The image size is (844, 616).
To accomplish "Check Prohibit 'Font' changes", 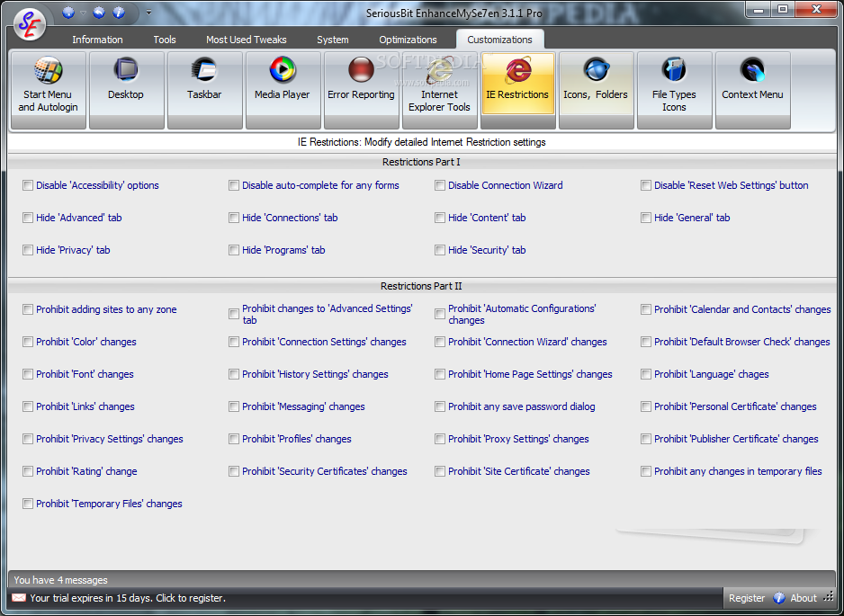I will point(28,374).
